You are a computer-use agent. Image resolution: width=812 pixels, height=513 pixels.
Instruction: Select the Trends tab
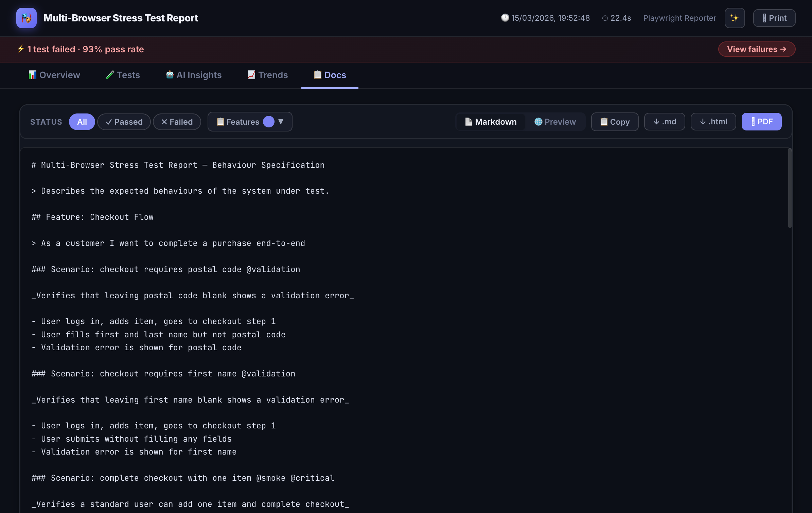(x=267, y=75)
